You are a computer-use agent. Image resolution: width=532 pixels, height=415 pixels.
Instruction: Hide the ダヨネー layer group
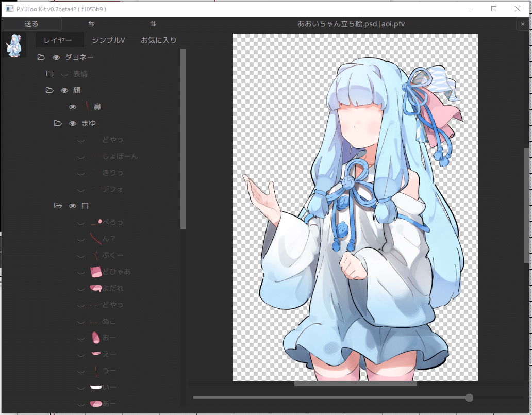(x=56, y=57)
